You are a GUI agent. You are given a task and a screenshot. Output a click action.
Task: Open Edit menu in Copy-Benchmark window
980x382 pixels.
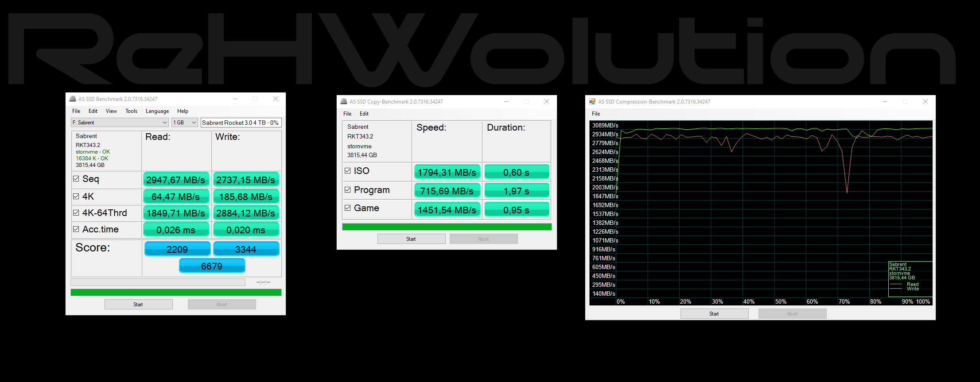click(364, 114)
